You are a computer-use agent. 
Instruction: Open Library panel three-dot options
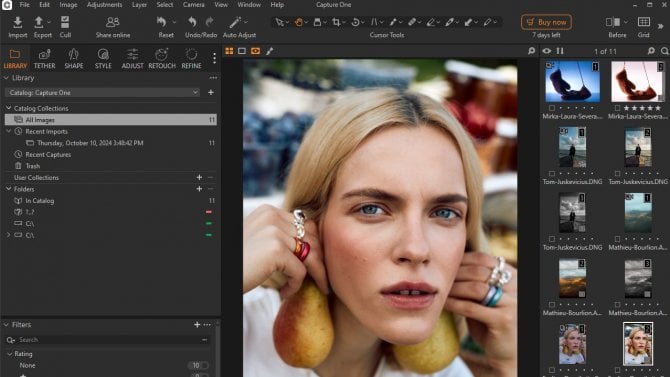(213, 78)
